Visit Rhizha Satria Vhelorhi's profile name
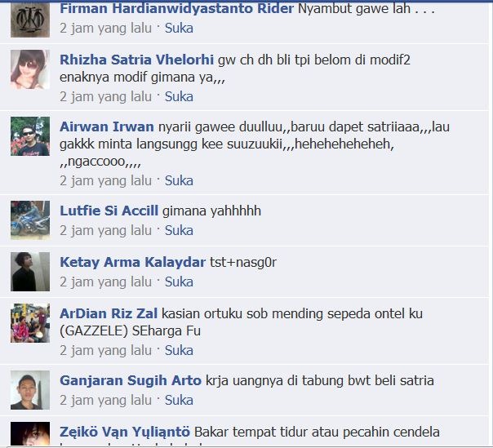The image size is (493, 448). 136,60
